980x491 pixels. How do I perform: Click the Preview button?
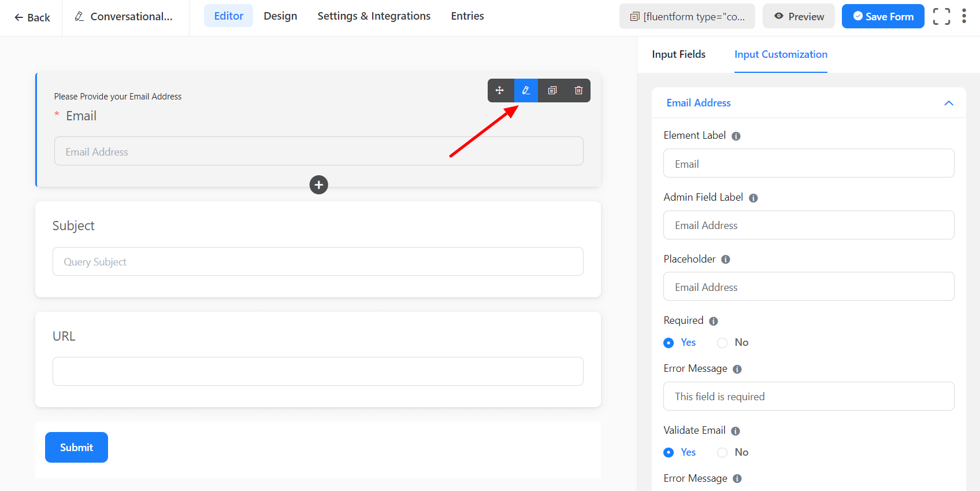click(798, 16)
